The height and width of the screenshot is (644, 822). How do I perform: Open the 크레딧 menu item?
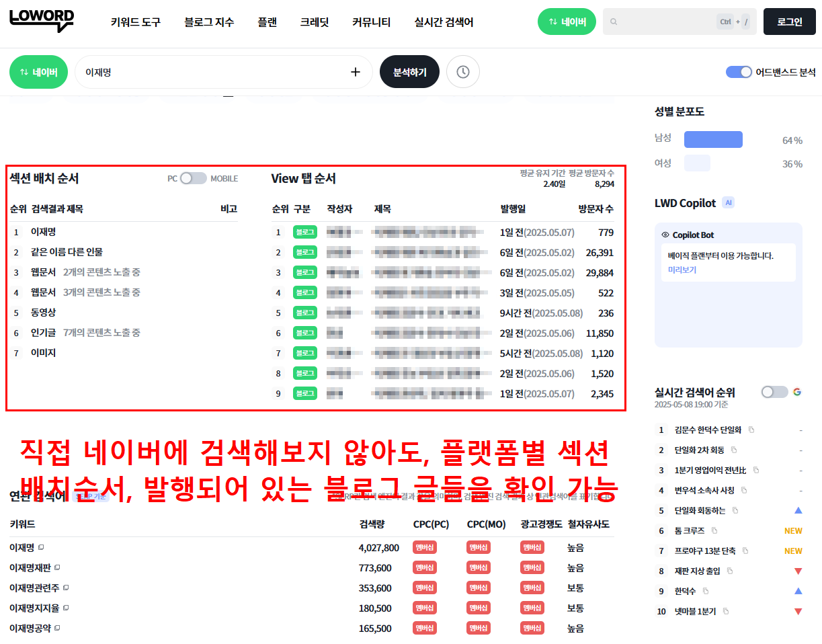click(315, 22)
